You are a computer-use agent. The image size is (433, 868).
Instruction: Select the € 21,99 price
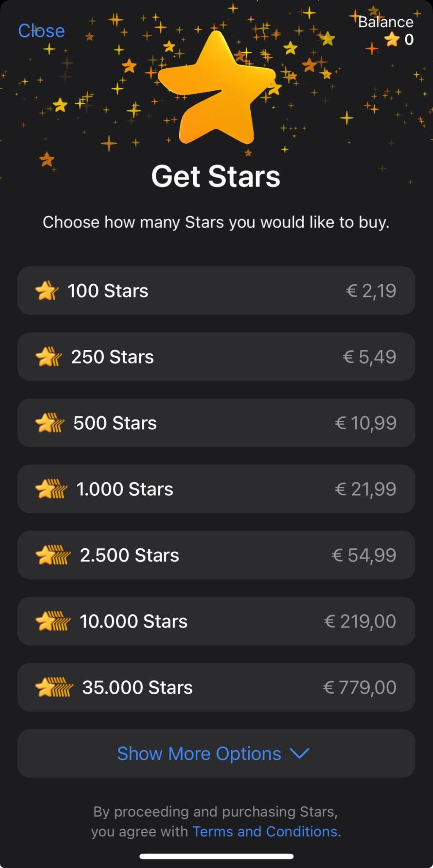click(x=365, y=489)
